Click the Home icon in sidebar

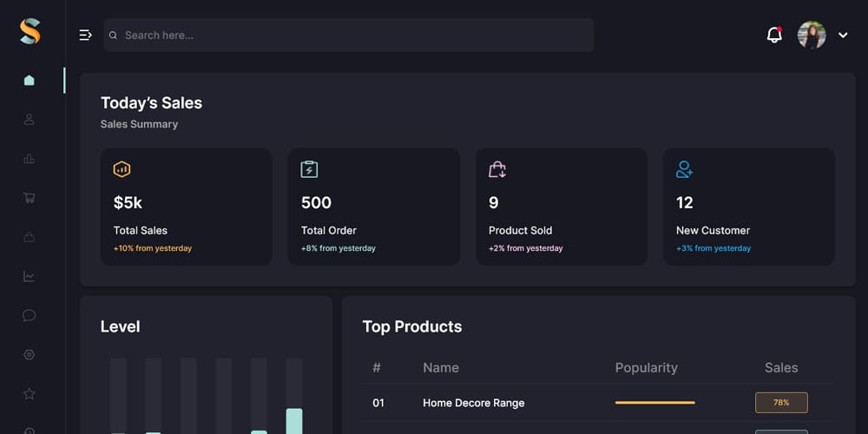pos(30,81)
